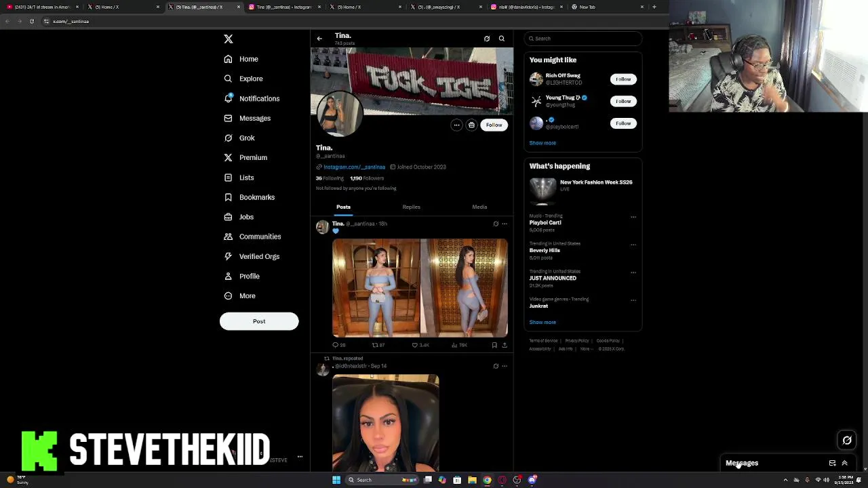Switch to the Replies tab
The width and height of the screenshot is (868, 488).
click(x=411, y=207)
